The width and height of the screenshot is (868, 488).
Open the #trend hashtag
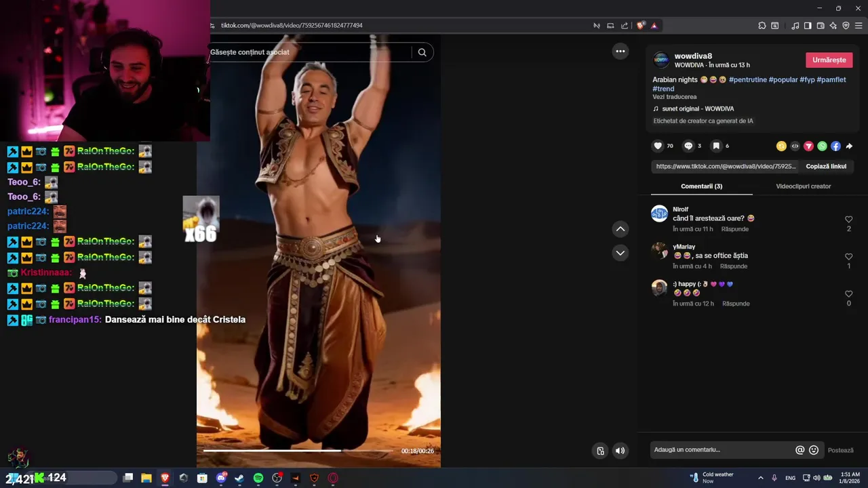point(663,89)
